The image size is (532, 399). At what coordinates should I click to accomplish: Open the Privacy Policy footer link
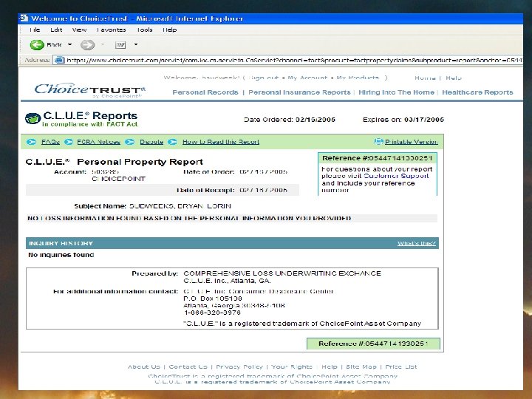[x=239, y=366]
